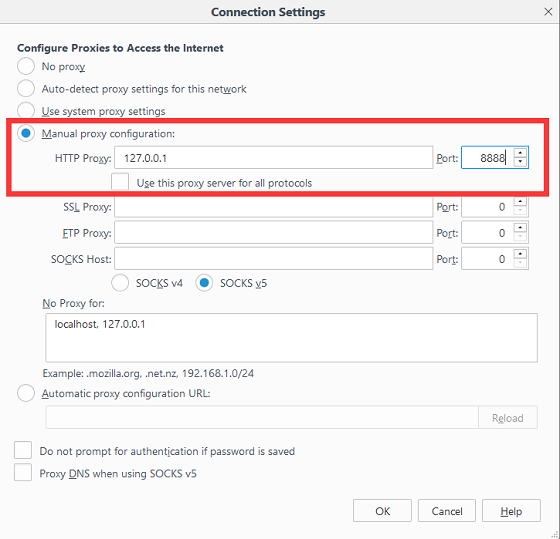The image size is (560, 539).
Task: Increase SSL proxy port with up arrow
Action: tap(520, 202)
